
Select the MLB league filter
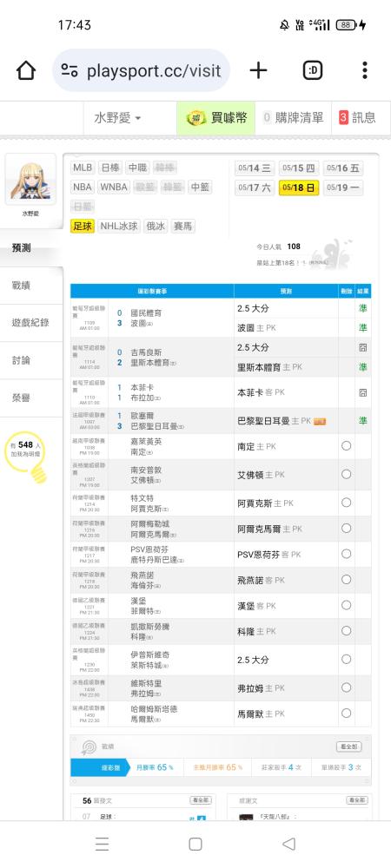tap(83, 168)
